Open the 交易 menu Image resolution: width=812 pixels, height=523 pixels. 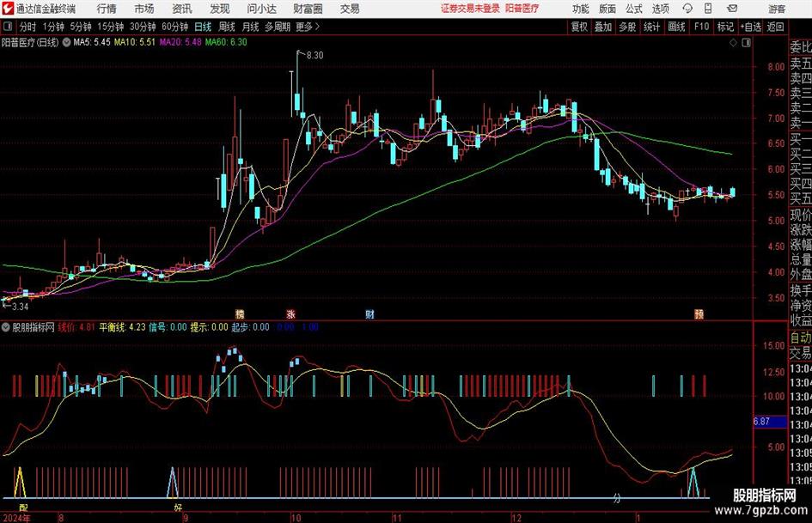click(x=350, y=9)
